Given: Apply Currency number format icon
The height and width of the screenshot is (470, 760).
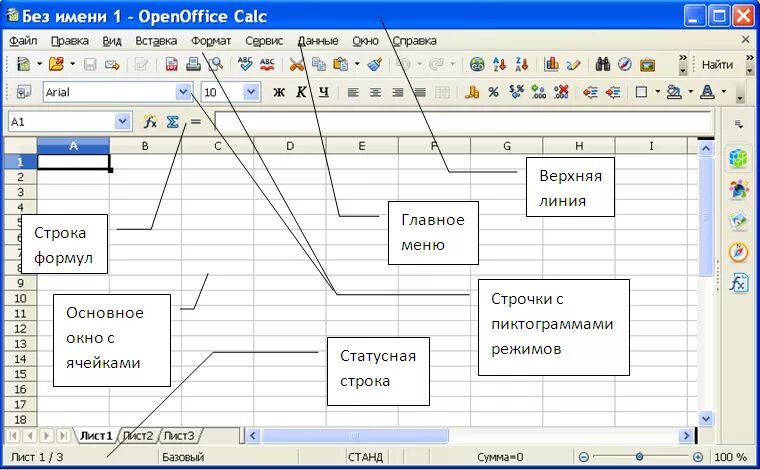Looking at the screenshot, I should pos(472,92).
